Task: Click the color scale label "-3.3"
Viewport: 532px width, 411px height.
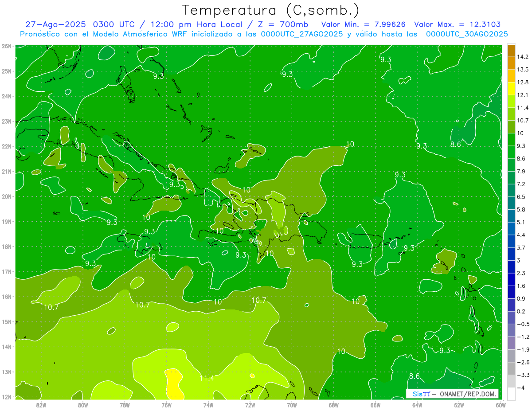Action: [523, 375]
